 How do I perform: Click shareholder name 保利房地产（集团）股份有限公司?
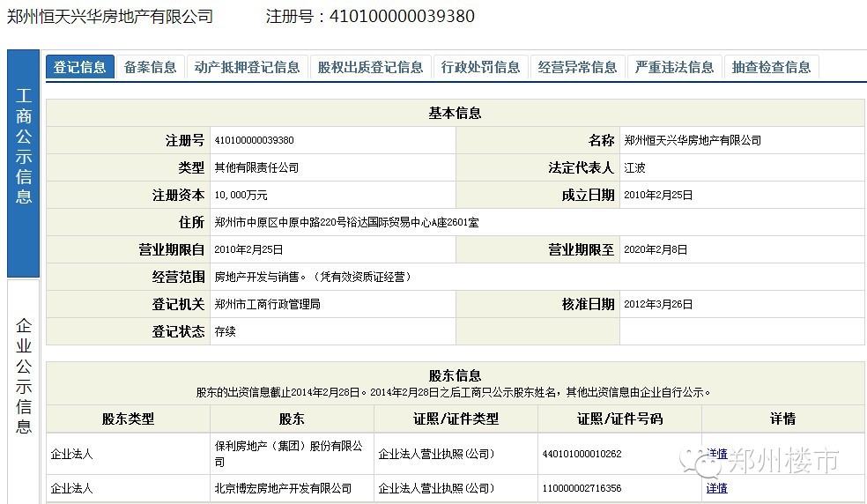coord(289,454)
